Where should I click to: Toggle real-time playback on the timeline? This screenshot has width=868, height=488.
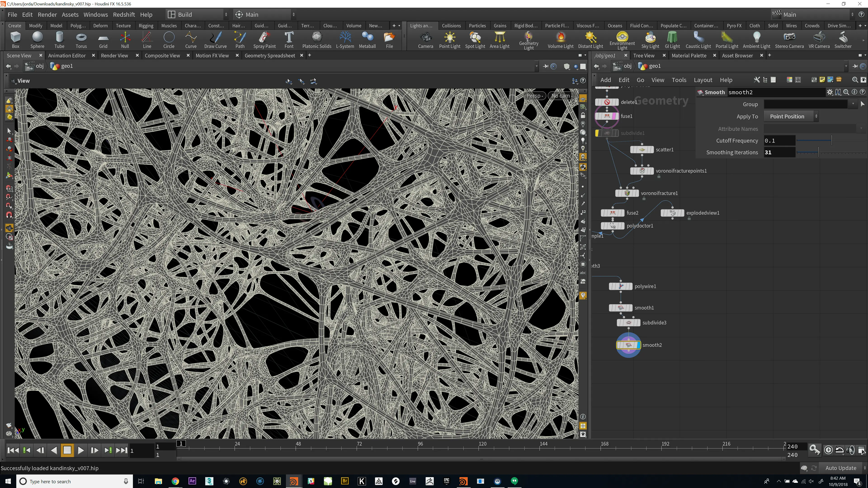(x=828, y=450)
